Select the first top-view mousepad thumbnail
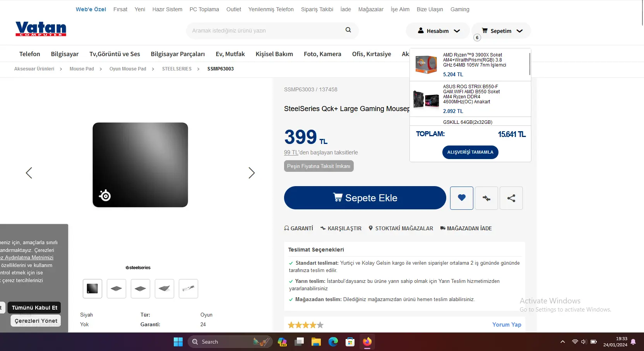 coord(92,289)
